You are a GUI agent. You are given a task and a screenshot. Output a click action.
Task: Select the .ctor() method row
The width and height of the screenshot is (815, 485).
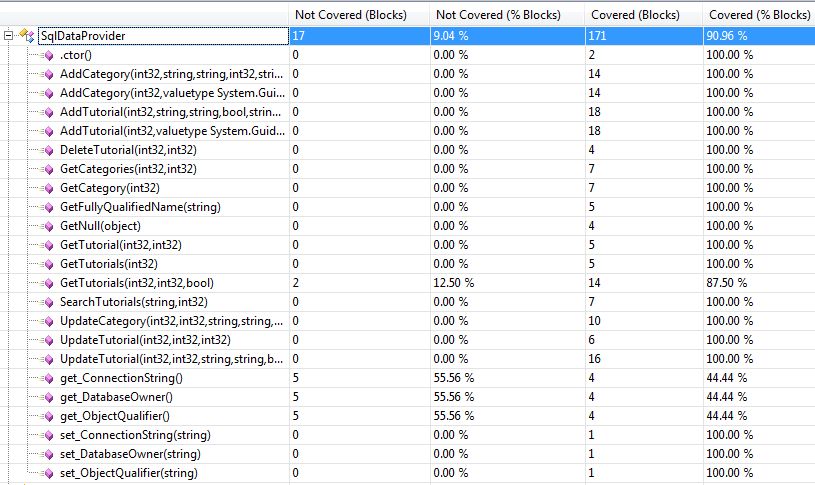(x=76, y=55)
